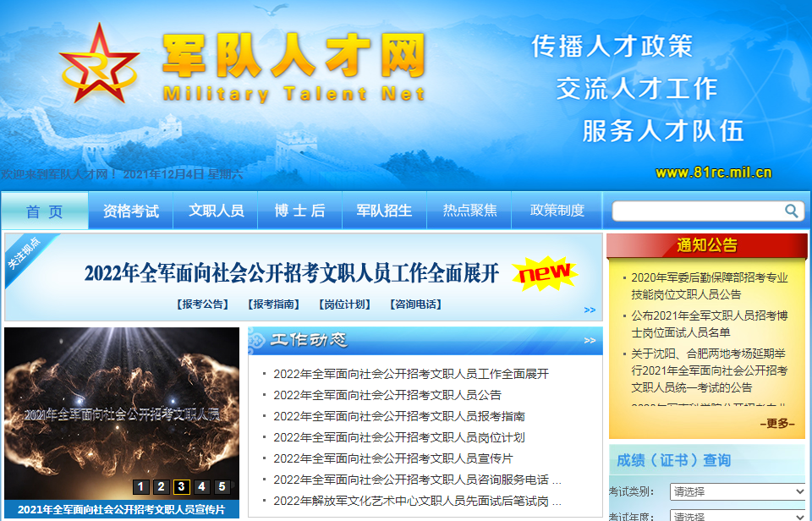
Task: Go to the 首页 tab
Action: (x=45, y=211)
